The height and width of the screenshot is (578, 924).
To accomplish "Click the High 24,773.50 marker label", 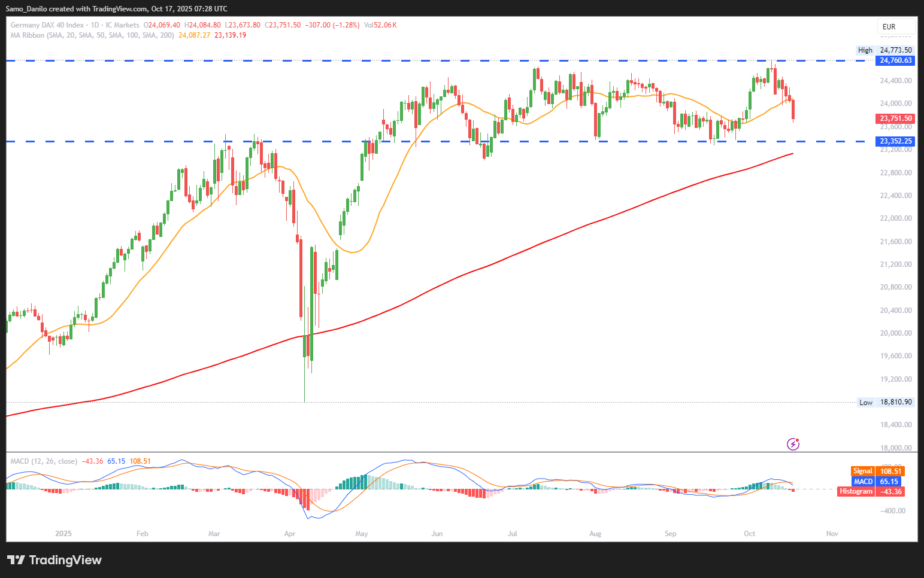I will [885, 50].
